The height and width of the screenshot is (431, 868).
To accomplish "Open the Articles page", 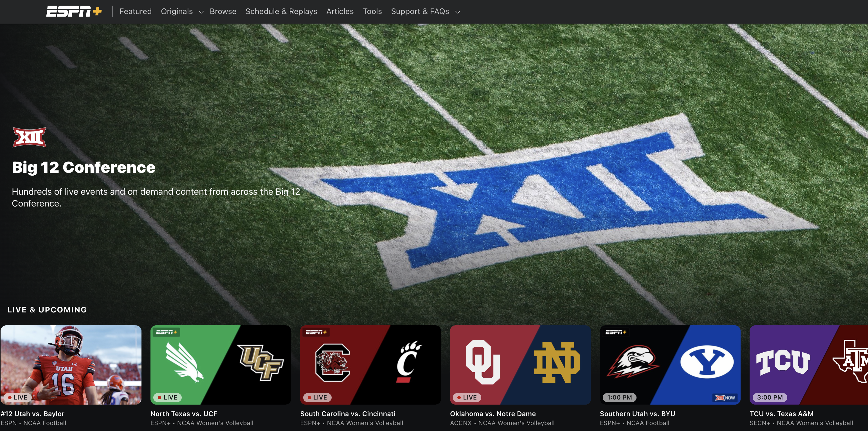I will 340,12.
